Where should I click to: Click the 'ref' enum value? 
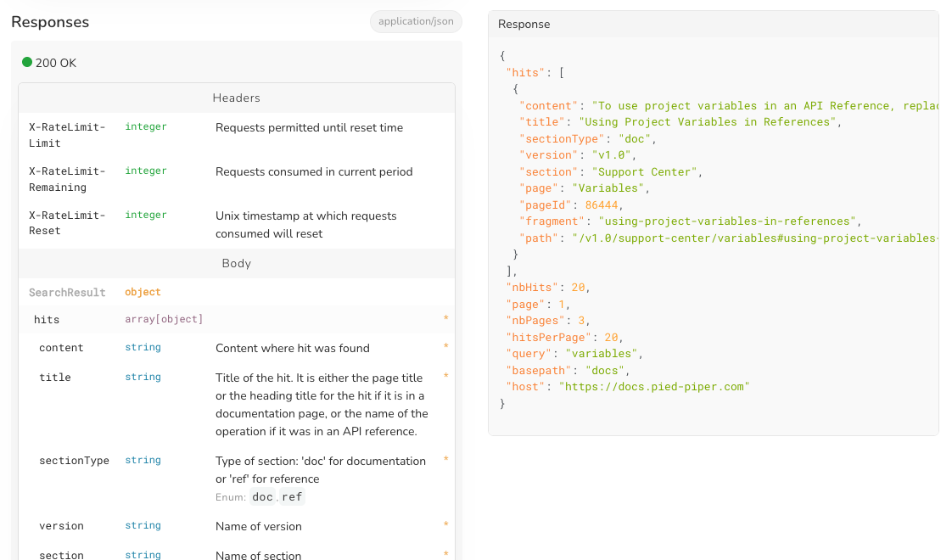click(291, 497)
